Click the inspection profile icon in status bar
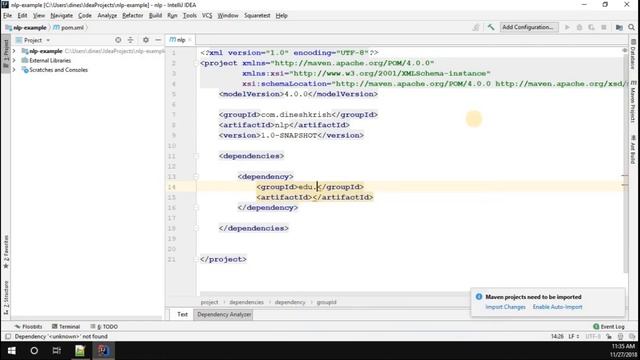Screen dimensions: 640x360 pyautogui.click(x=620, y=337)
